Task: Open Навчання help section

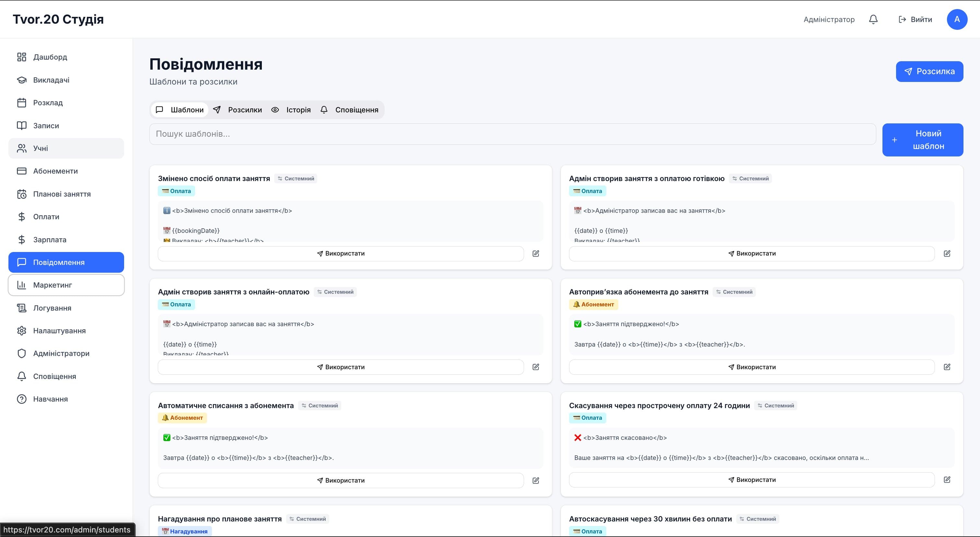Action: tap(66, 399)
